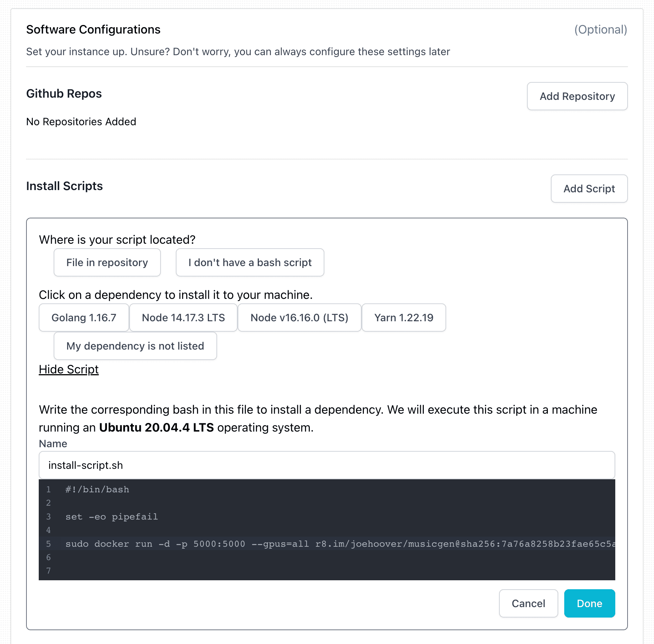The height and width of the screenshot is (644, 654).
Task: Click line number 2 in the gutter
Action: [48, 503]
